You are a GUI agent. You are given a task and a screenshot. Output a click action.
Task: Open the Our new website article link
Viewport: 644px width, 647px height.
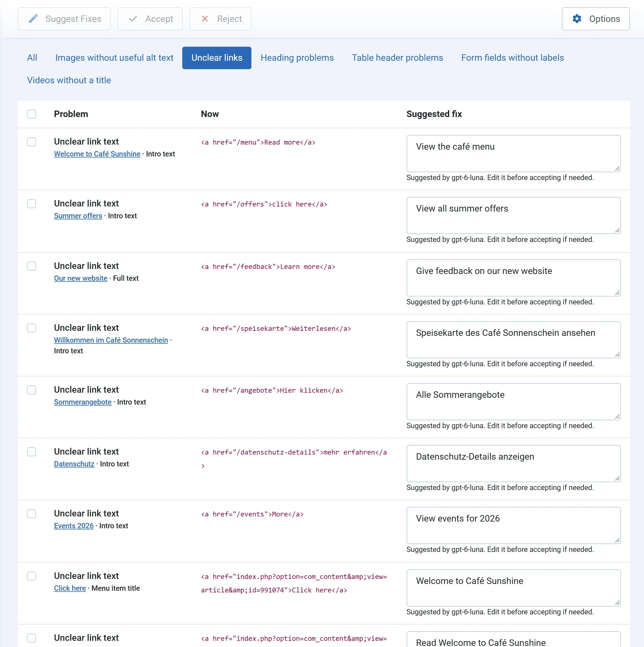[81, 278]
